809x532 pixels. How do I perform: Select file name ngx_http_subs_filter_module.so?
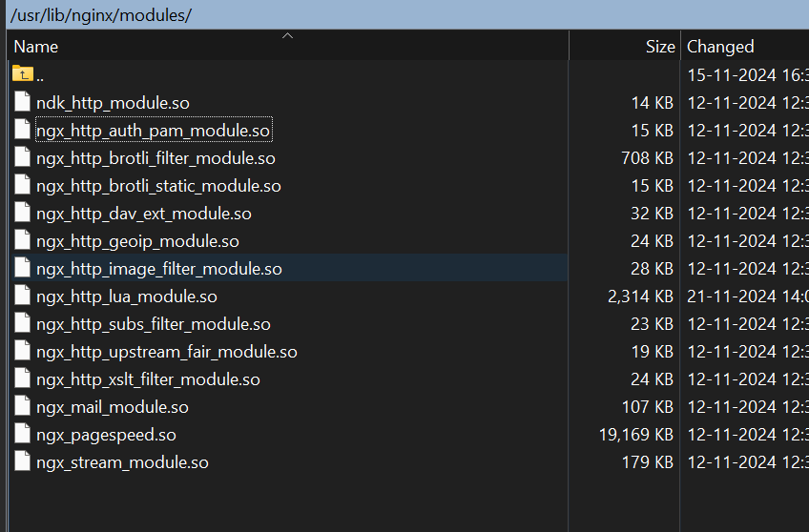tap(154, 324)
